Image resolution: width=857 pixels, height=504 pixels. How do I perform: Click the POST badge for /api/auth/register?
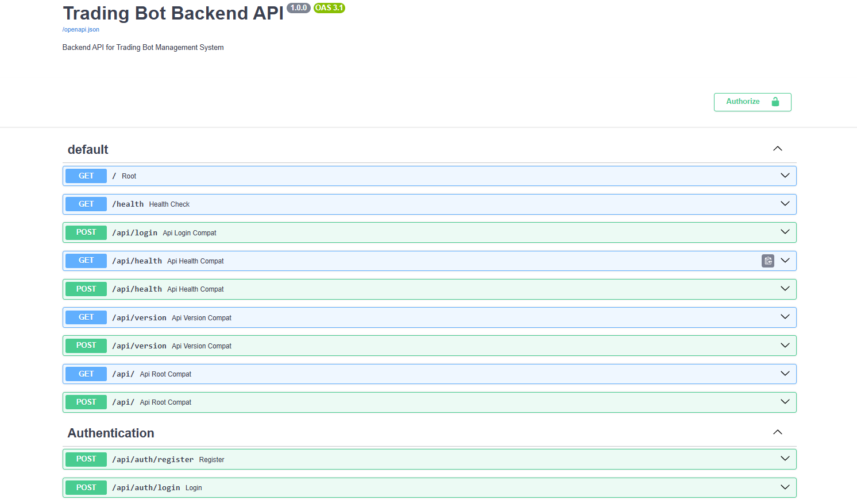86,459
